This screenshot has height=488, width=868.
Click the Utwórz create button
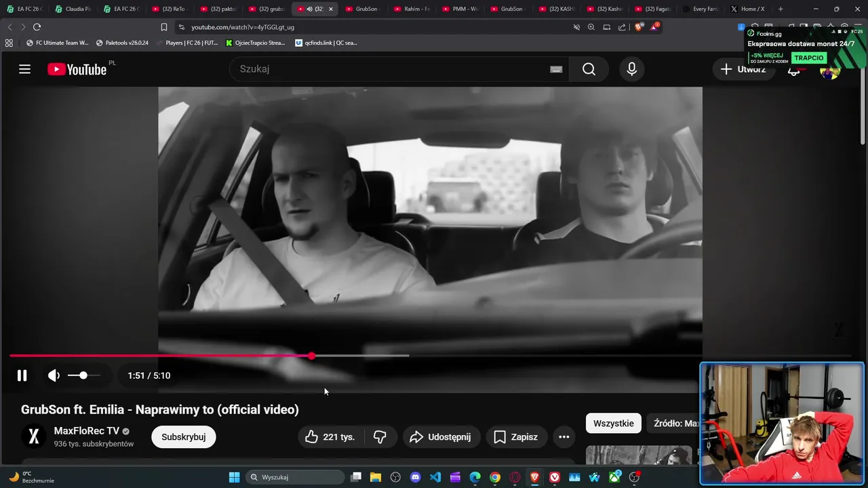pyautogui.click(x=743, y=69)
